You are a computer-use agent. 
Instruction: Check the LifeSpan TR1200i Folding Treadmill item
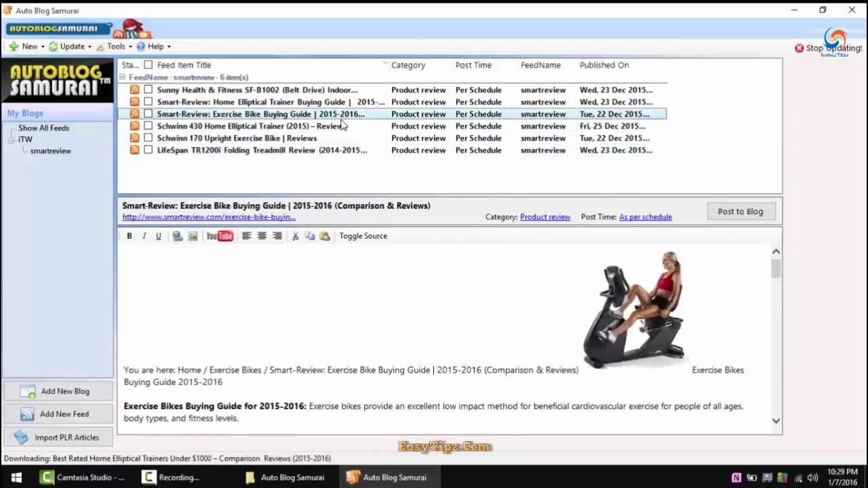[x=148, y=150]
